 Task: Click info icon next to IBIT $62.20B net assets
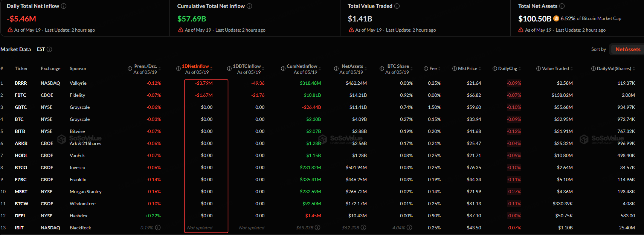pos(363,227)
